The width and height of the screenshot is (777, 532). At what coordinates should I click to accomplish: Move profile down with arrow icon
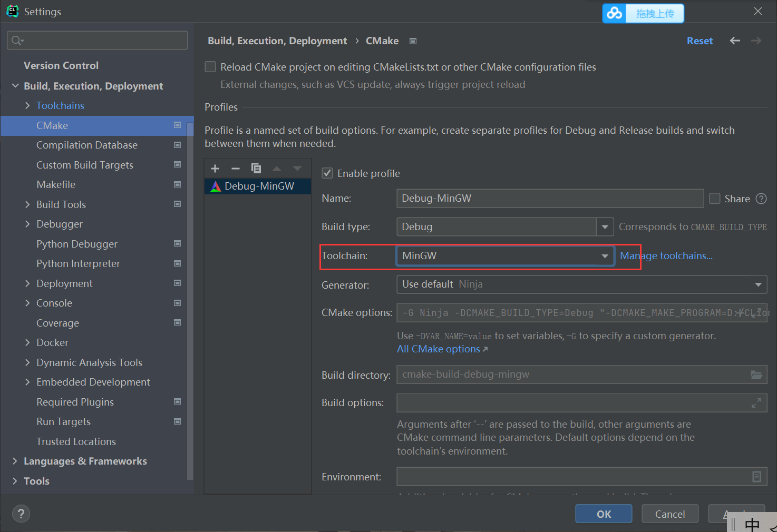(297, 169)
